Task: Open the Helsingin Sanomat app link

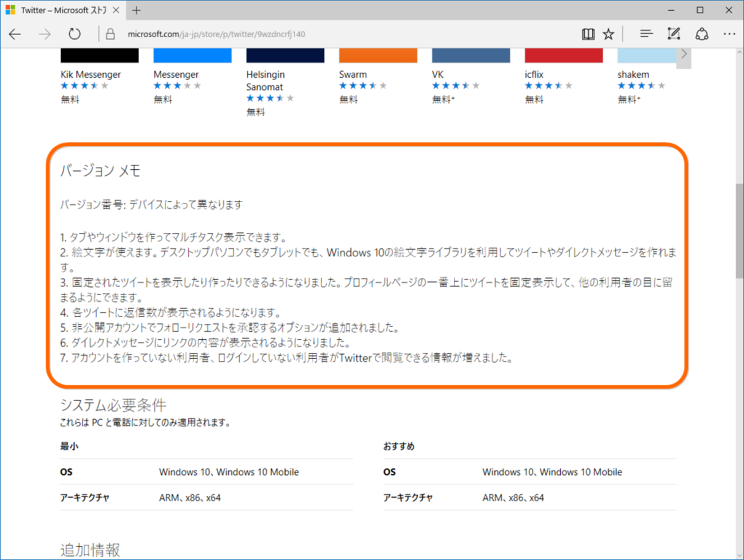Action: click(266, 81)
